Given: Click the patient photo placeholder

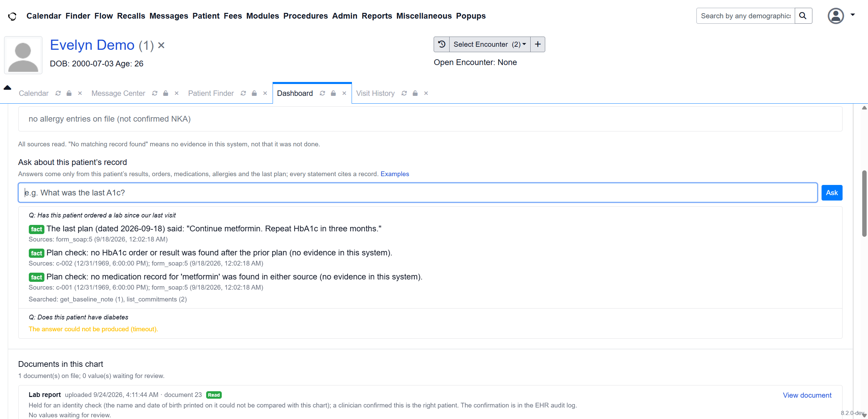Looking at the screenshot, I should 23,55.
